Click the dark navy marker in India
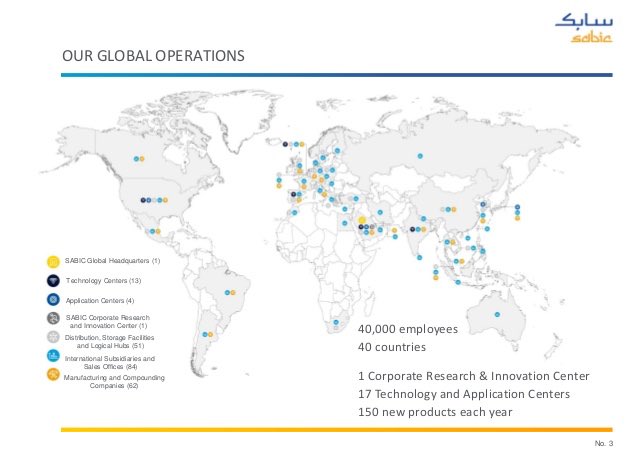This screenshot has height=456, width=638. (x=412, y=229)
